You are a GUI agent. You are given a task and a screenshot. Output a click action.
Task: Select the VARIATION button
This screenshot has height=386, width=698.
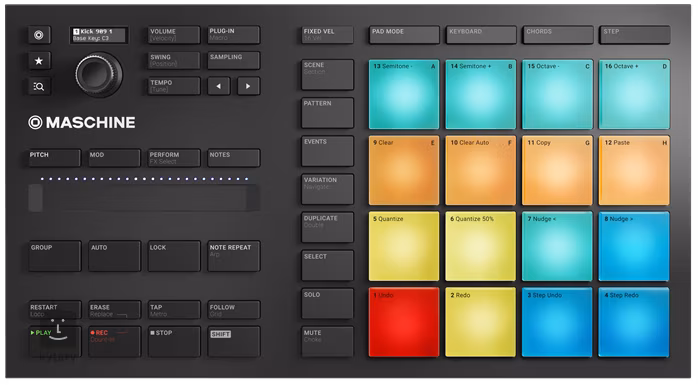pos(328,190)
